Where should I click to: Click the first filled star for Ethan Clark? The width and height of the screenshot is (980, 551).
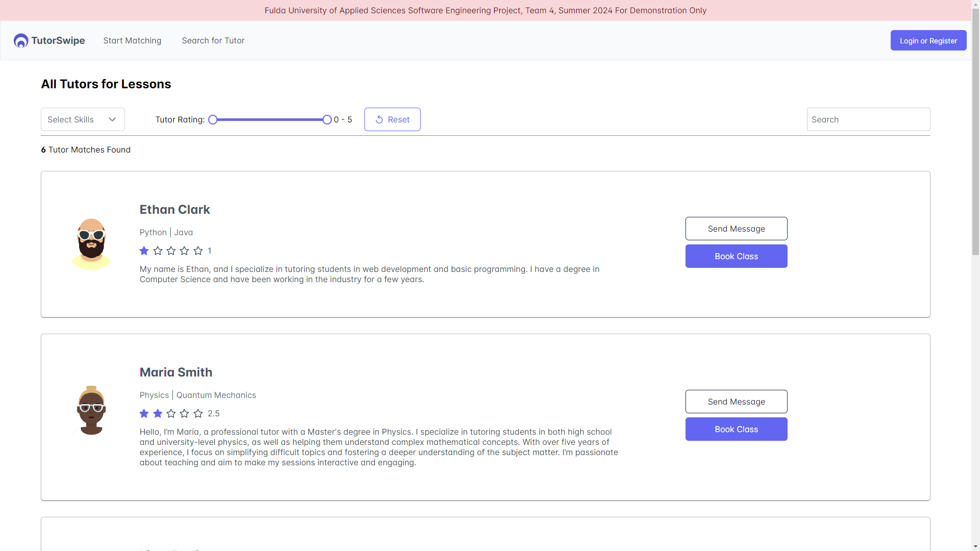(144, 251)
